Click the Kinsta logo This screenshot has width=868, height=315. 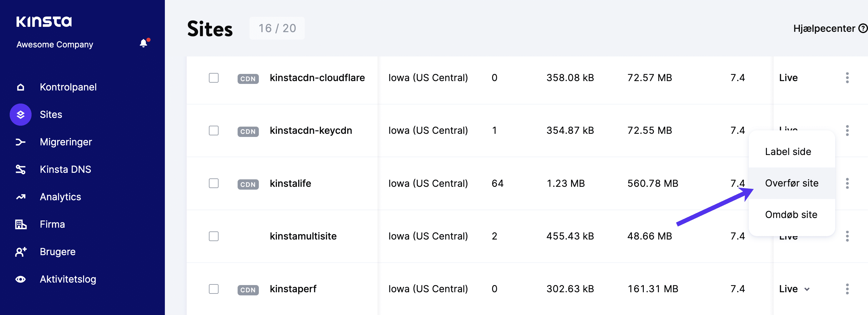(44, 22)
